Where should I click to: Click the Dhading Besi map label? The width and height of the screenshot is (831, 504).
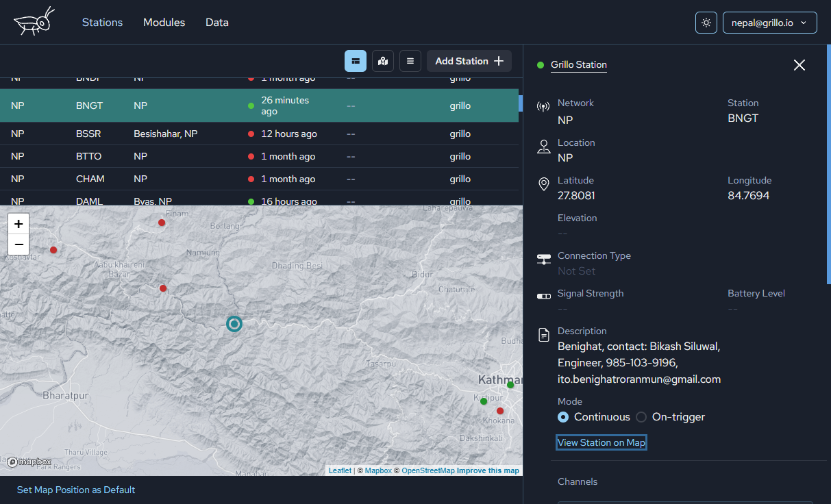click(x=297, y=265)
